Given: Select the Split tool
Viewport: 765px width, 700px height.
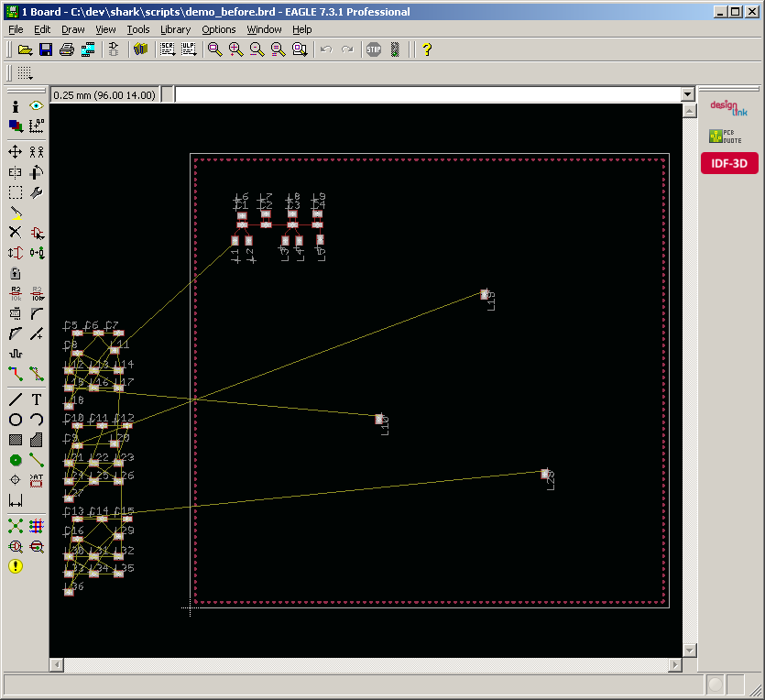Looking at the screenshot, I should 16,334.
